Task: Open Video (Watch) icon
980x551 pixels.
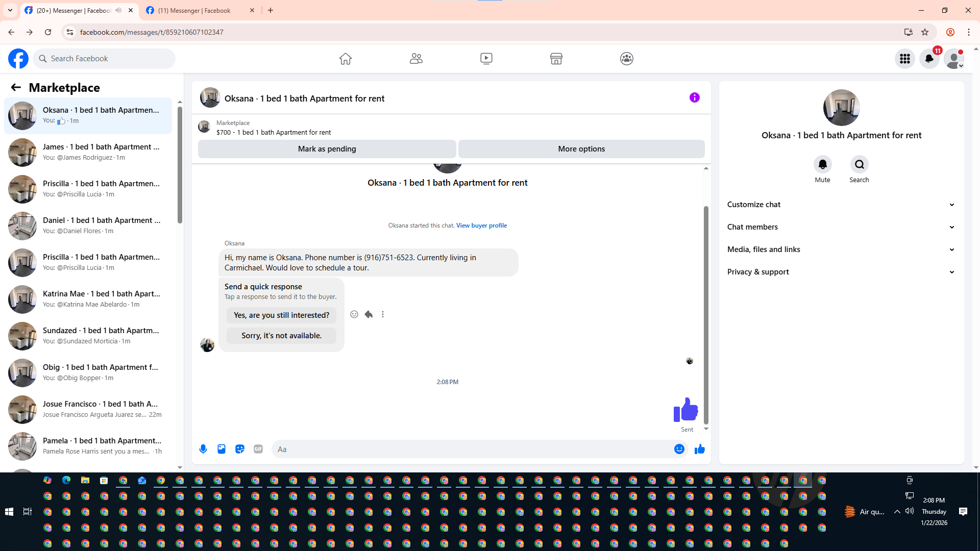Action: click(x=486, y=59)
